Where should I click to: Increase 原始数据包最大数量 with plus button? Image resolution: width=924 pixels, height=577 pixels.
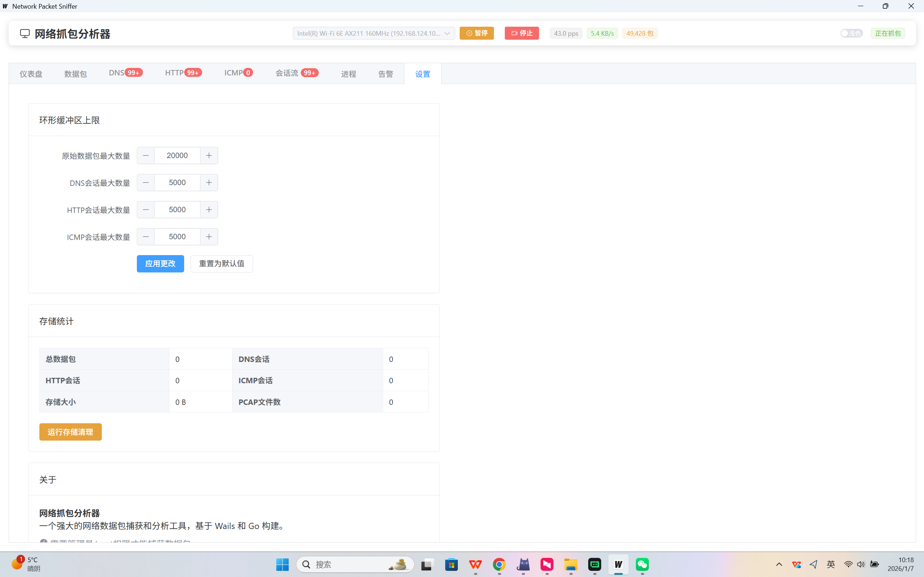(209, 155)
